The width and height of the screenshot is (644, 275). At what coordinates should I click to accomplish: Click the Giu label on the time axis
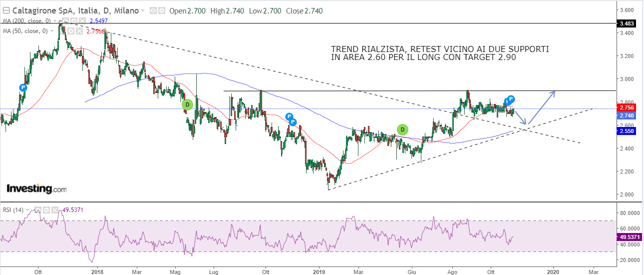(x=412, y=271)
